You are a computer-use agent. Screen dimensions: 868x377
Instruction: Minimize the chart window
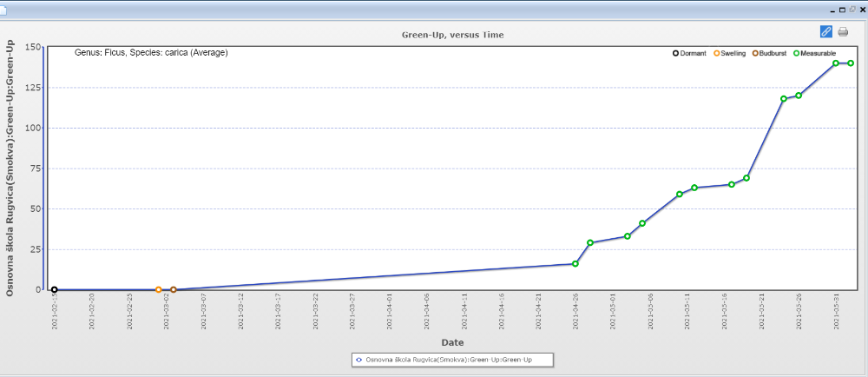coord(832,9)
